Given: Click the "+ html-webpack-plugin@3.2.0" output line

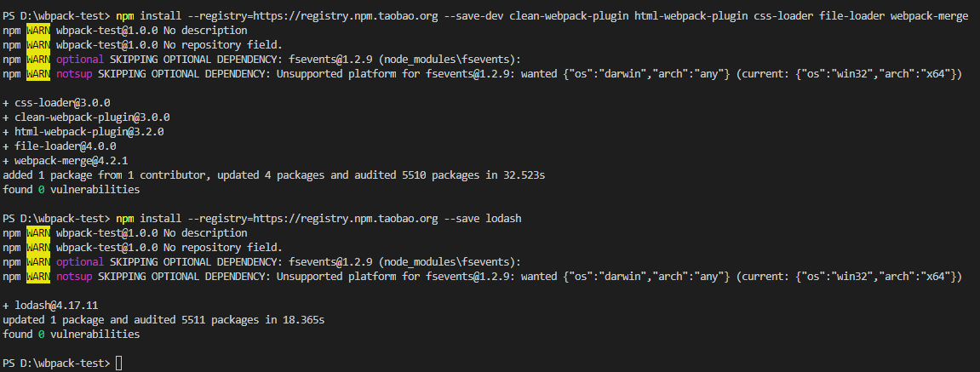Looking at the screenshot, I should 83,132.
